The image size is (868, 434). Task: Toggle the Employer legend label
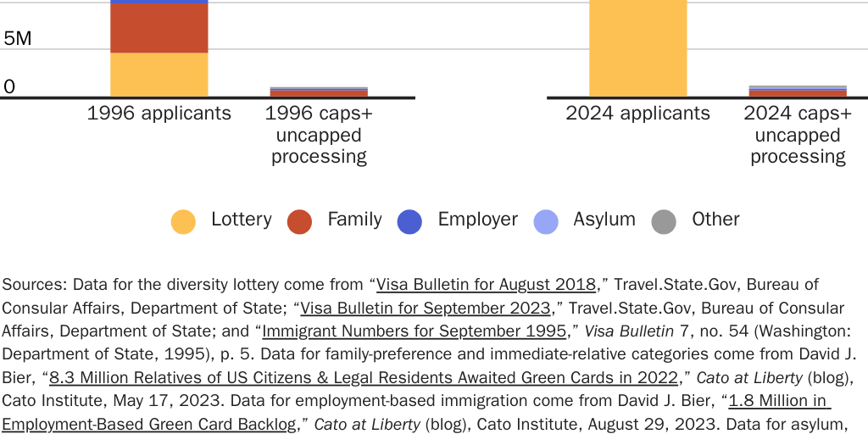pyautogui.click(x=477, y=220)
